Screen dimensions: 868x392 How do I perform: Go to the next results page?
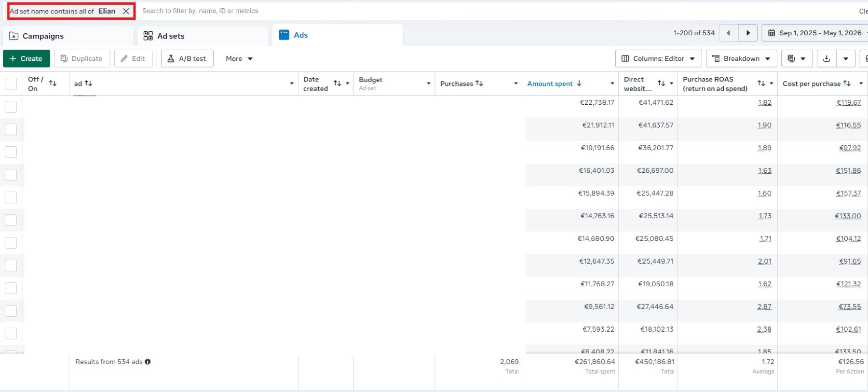(748, 33)
